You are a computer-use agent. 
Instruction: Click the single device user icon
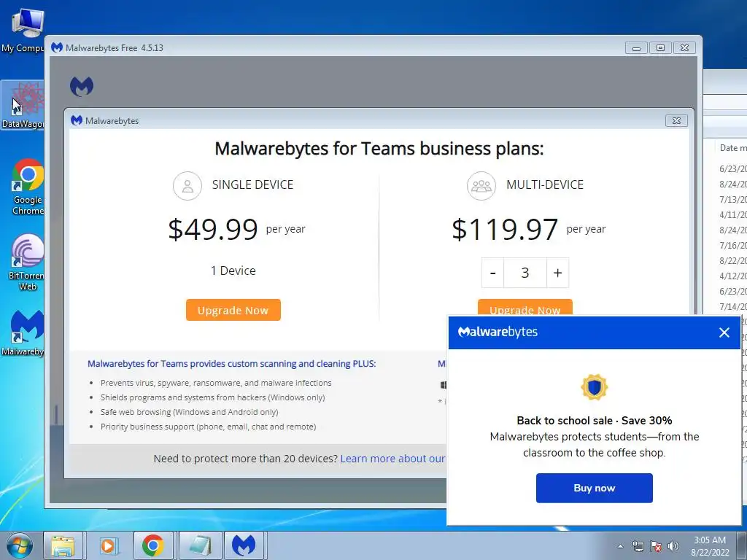click(187, 186)
